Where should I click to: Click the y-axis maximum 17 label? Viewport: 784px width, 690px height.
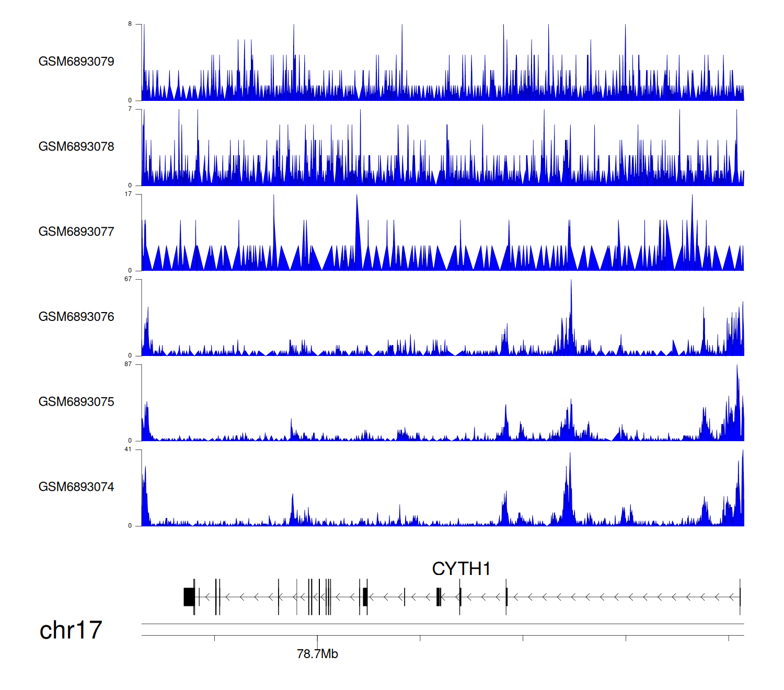(x=128, y=194)
